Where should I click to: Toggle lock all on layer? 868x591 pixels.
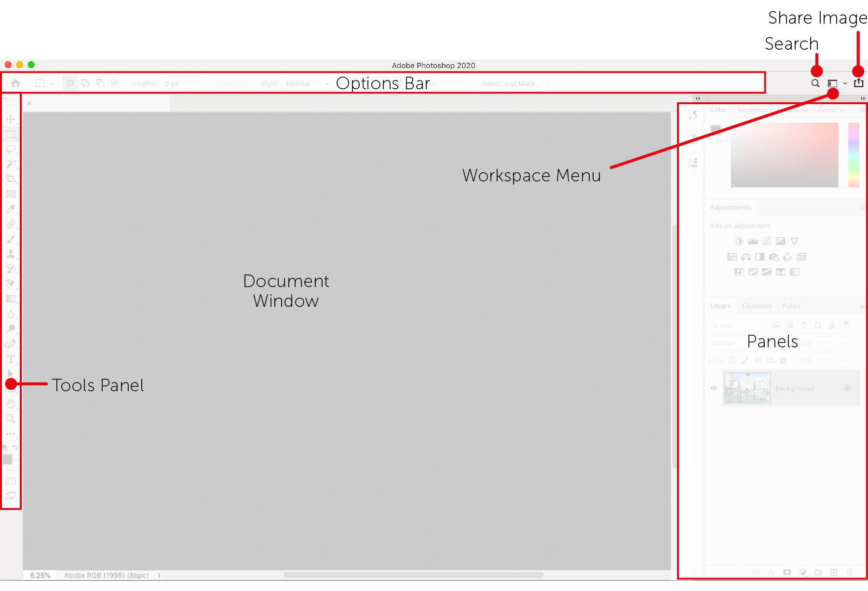point(783,360)
